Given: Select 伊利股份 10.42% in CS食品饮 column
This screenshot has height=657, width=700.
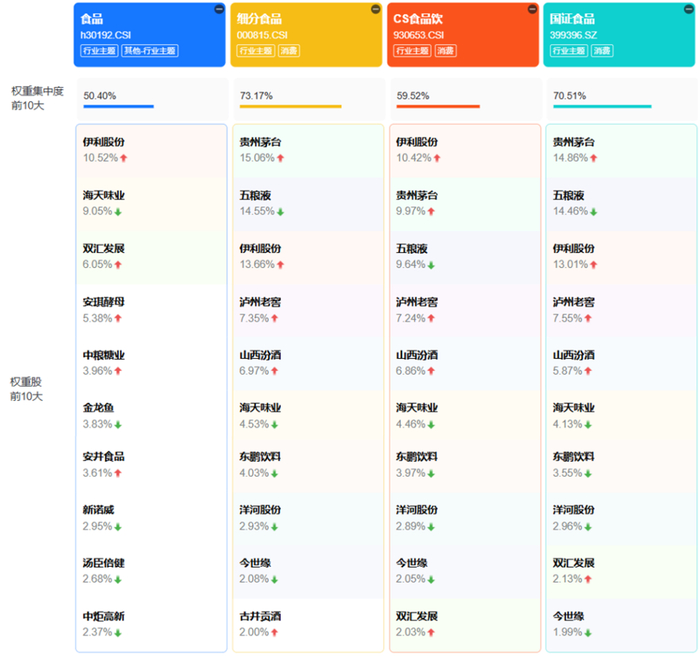Looking at the screenshot, I should point(465,151).
